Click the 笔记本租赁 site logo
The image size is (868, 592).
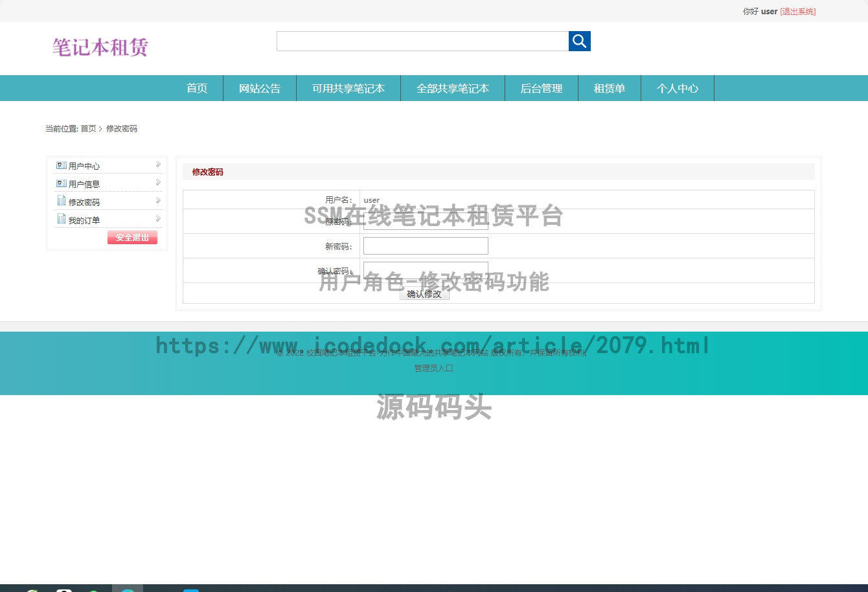(x=100, y=47)
